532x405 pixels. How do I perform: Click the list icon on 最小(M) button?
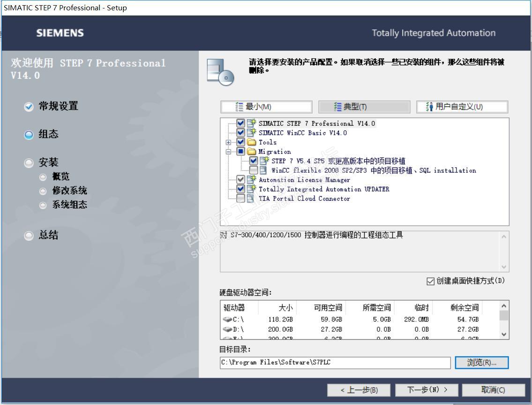tap(239, 107)
